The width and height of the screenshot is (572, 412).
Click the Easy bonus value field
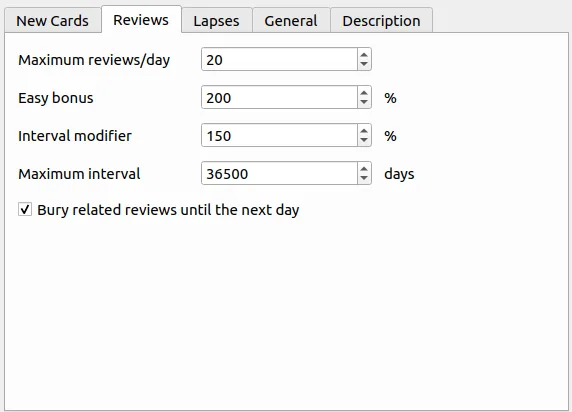coord(279,97)
